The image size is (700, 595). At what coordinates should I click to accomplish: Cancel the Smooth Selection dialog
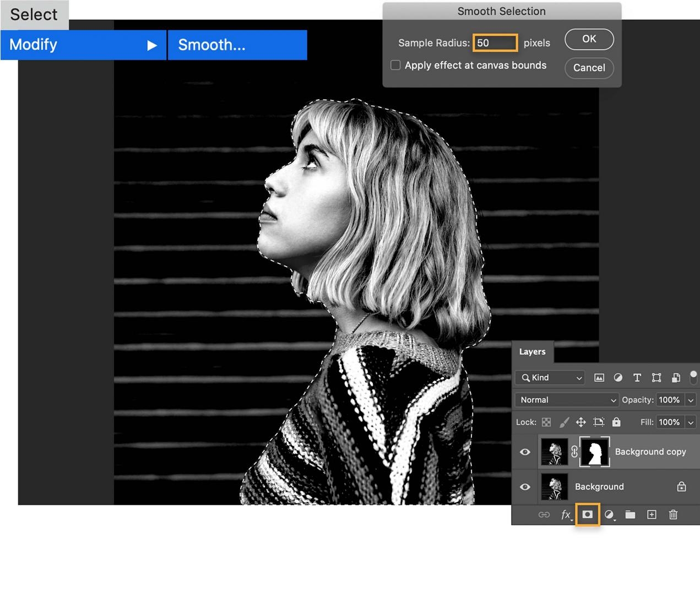[589, 68]
